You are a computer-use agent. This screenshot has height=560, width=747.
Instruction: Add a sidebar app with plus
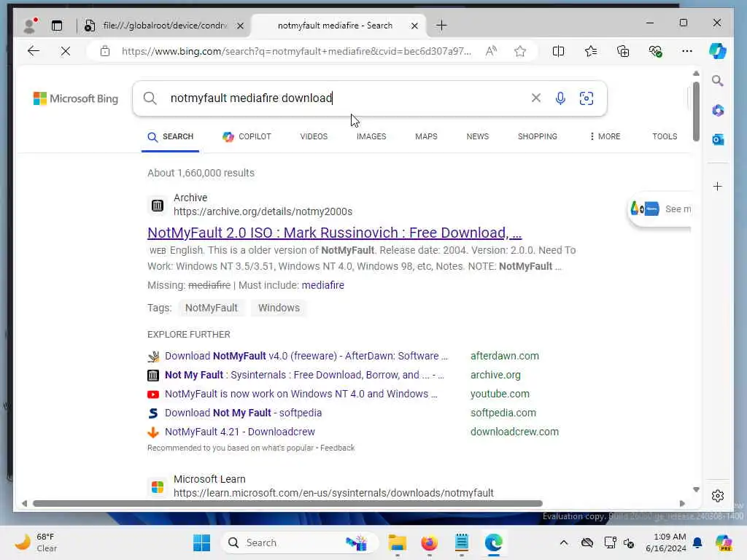(x=718, y=186)
